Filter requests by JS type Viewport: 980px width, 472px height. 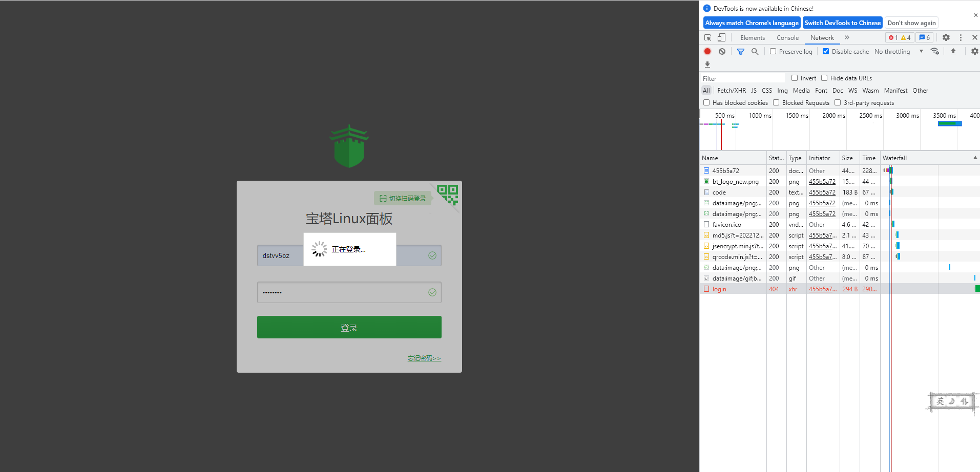coord(754,91)
